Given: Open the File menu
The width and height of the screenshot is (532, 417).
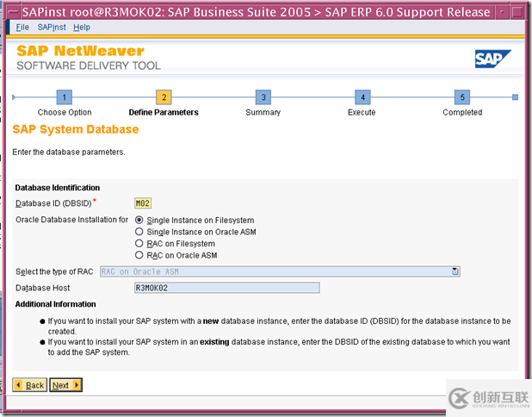Looking at the screenshot, I should (22, 28).
